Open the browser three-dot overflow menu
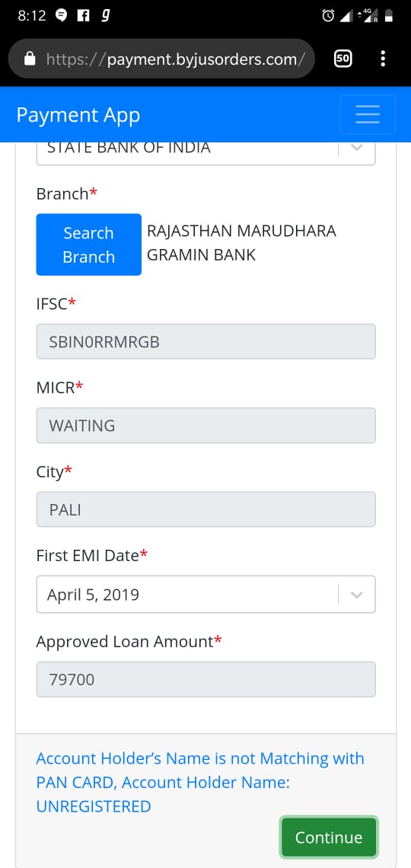 [x=383, y=59]
